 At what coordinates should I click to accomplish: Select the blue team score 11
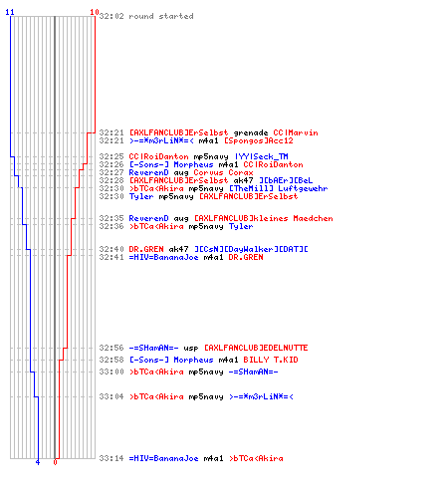(x=10, y=12)
